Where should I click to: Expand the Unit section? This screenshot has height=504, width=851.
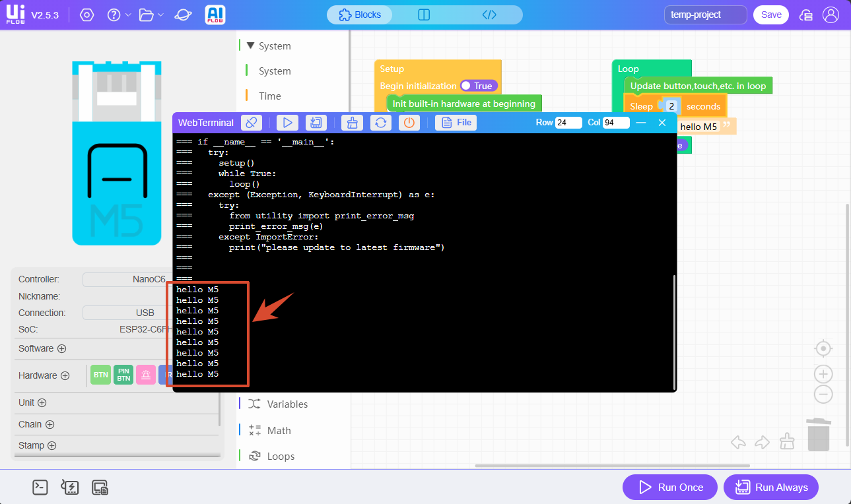(42, 402)
